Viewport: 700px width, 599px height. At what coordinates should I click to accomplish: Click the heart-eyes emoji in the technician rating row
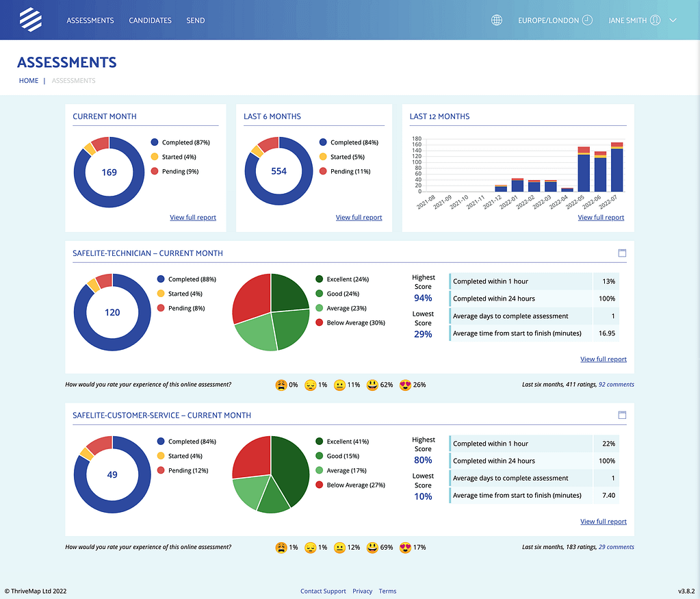pos(404,385)
